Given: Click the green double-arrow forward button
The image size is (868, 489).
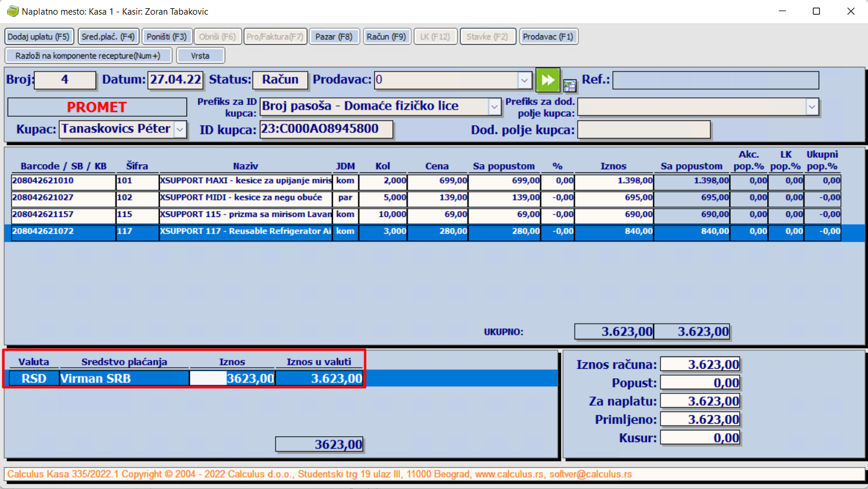Looking at the screenshot, I should 548,80.
